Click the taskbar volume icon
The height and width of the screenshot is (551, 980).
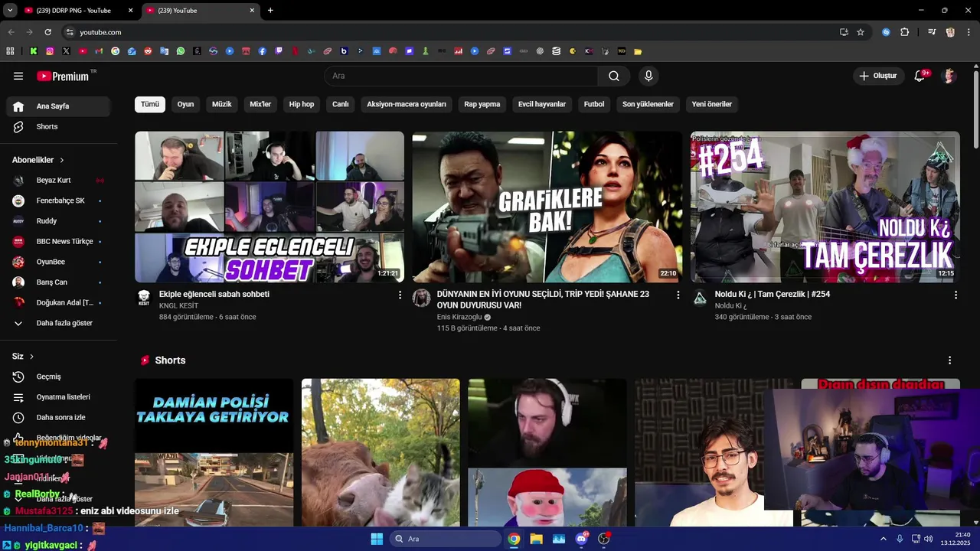pos(928,539)
